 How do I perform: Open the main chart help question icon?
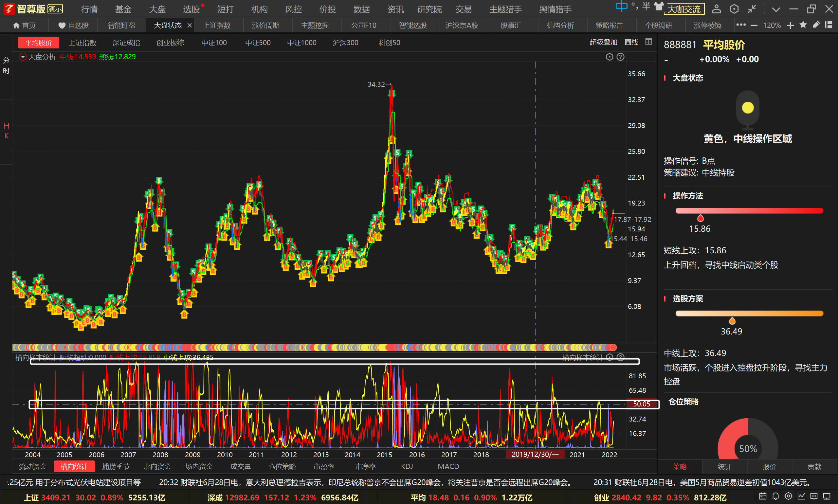620,57
